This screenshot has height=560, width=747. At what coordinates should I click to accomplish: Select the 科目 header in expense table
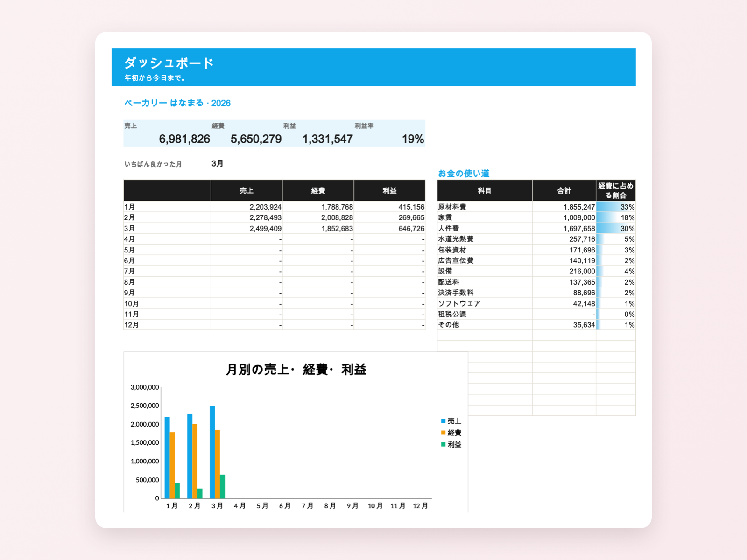click(485, 190)
